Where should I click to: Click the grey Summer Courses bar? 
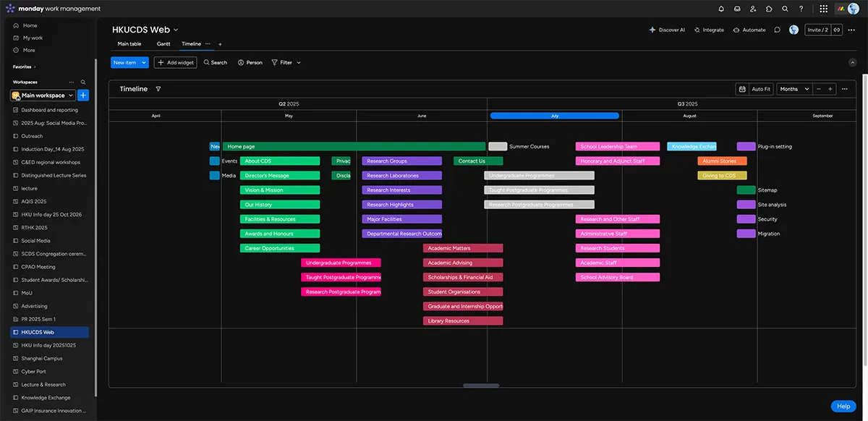coord(498,147)
